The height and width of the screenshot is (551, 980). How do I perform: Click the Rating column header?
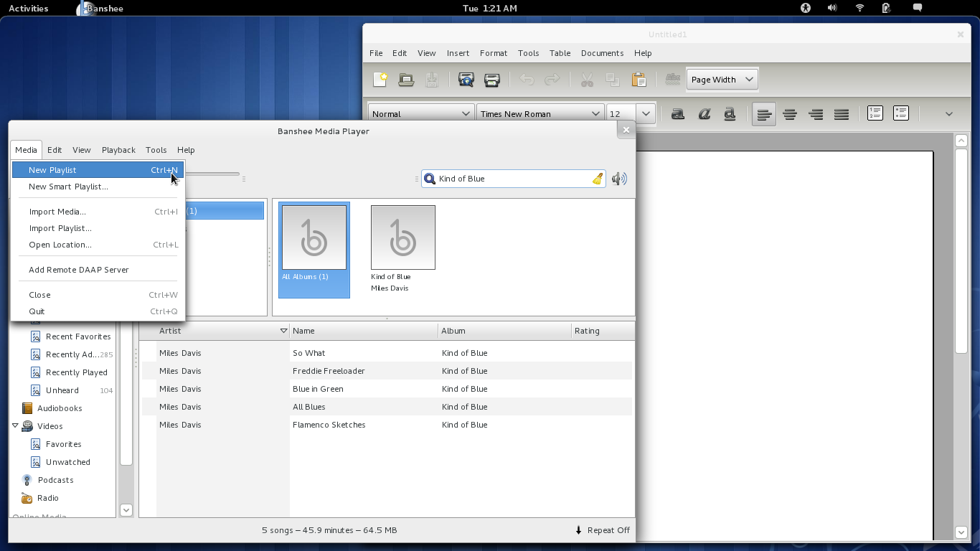click(603, 331)
